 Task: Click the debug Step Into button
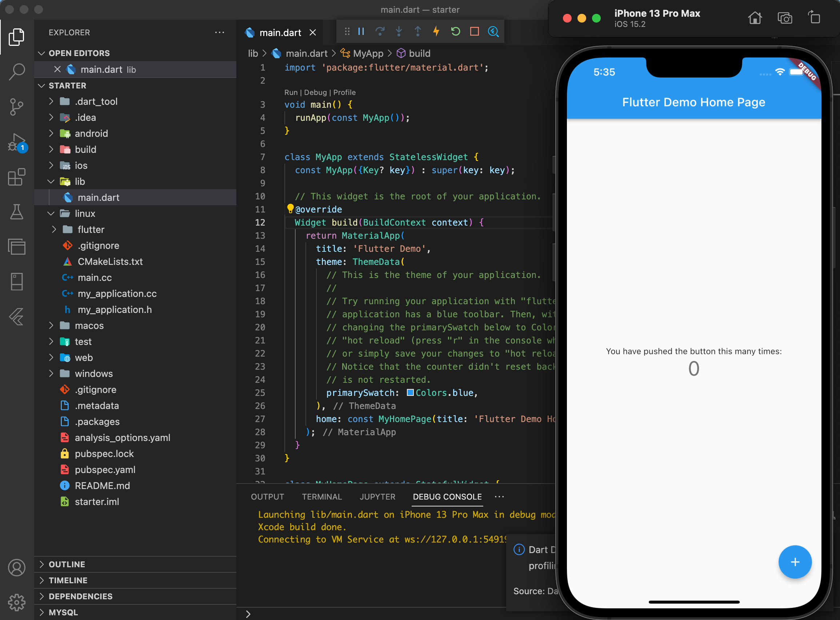[x=399, y=32]
